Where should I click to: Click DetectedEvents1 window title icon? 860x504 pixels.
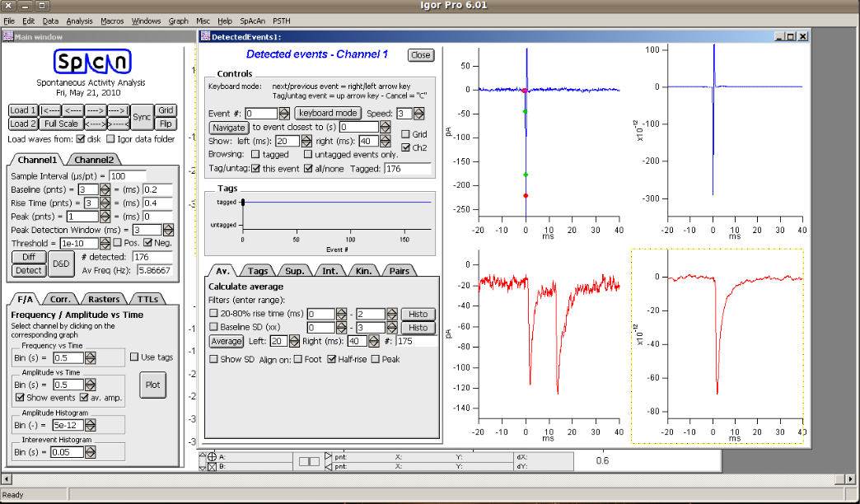[x=205, y=37]
